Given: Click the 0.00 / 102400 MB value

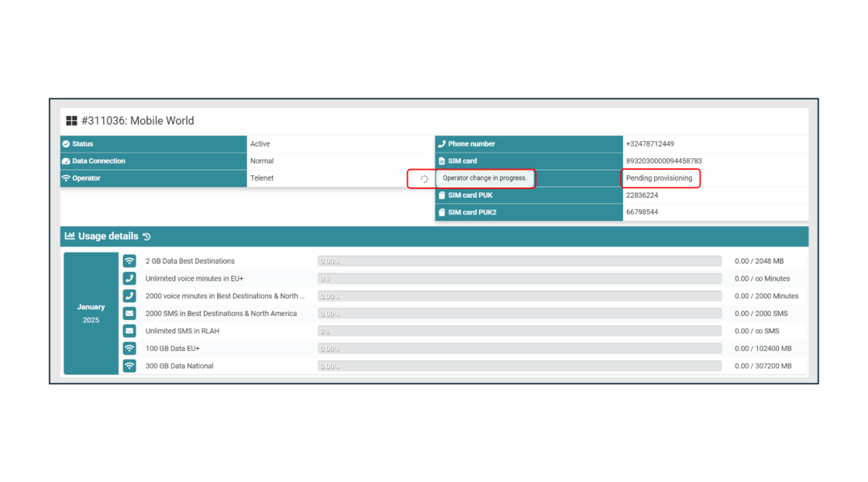Looking at the screenshot, I should pos(763,349).
